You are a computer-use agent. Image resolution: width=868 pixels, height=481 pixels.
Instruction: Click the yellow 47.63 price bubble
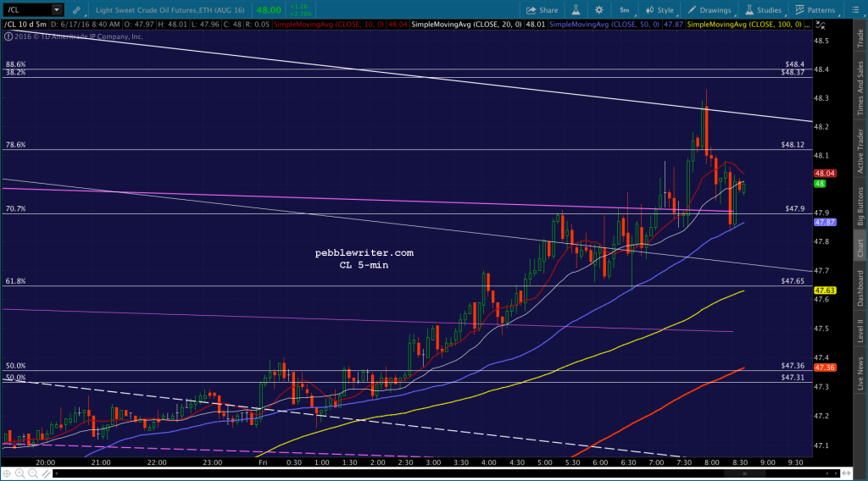825,290
